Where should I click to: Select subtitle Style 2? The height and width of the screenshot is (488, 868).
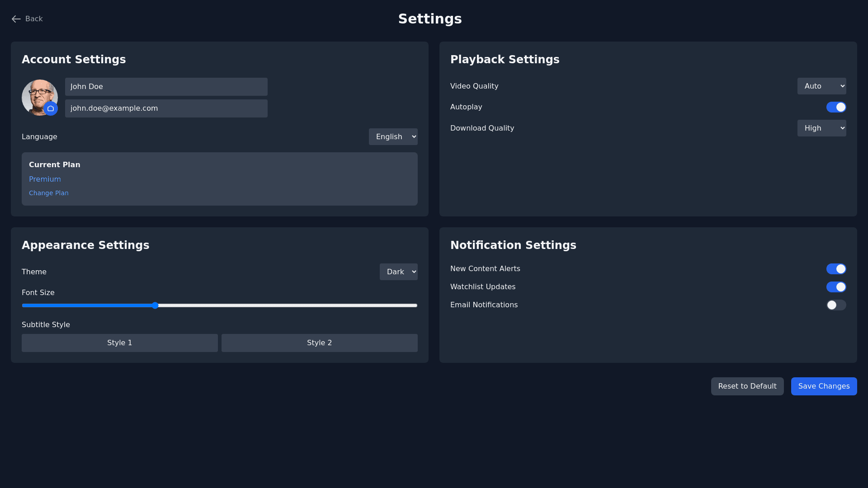[319, 343]
